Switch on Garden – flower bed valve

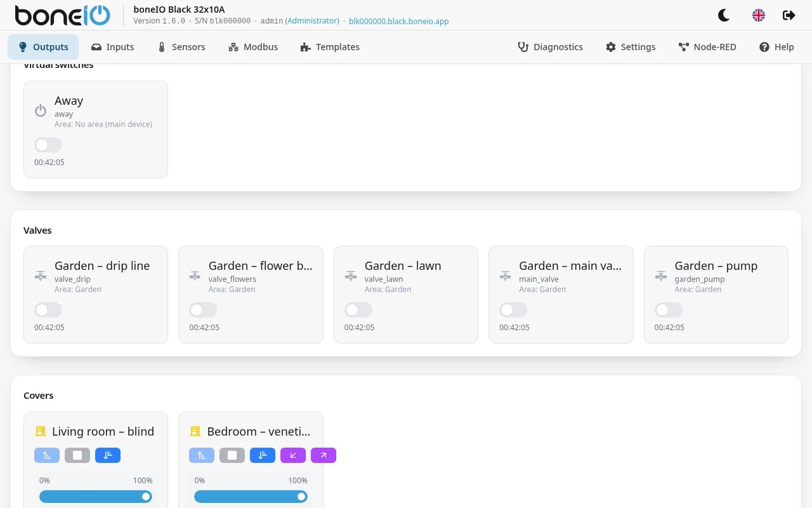point(203,310)
